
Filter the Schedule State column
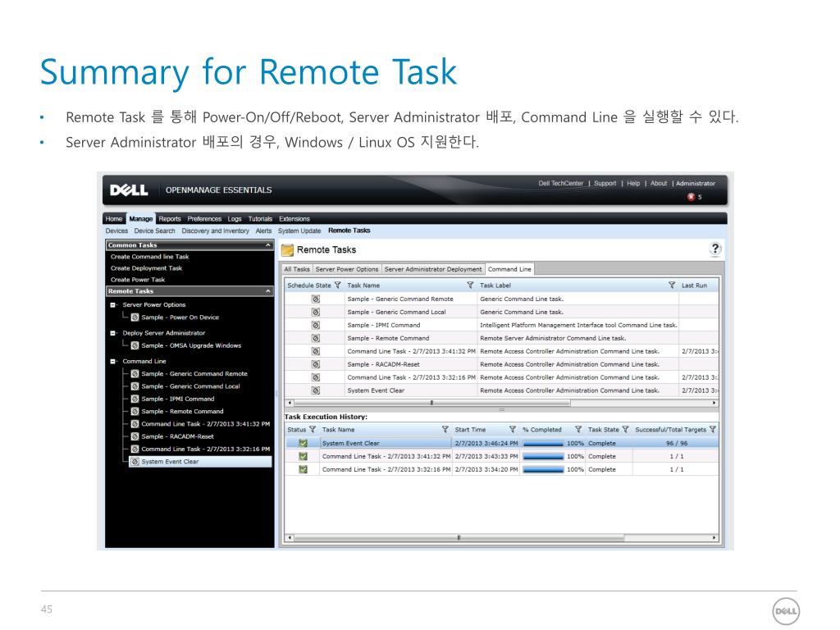337,285
